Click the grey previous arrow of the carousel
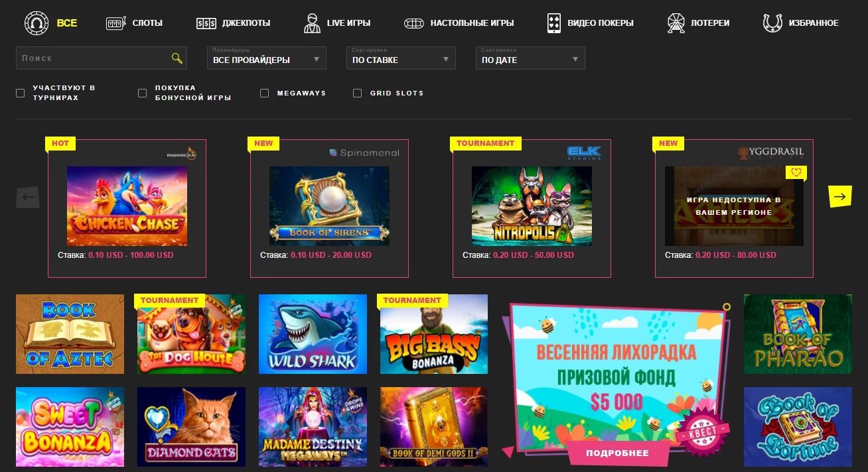 [28, 197]
